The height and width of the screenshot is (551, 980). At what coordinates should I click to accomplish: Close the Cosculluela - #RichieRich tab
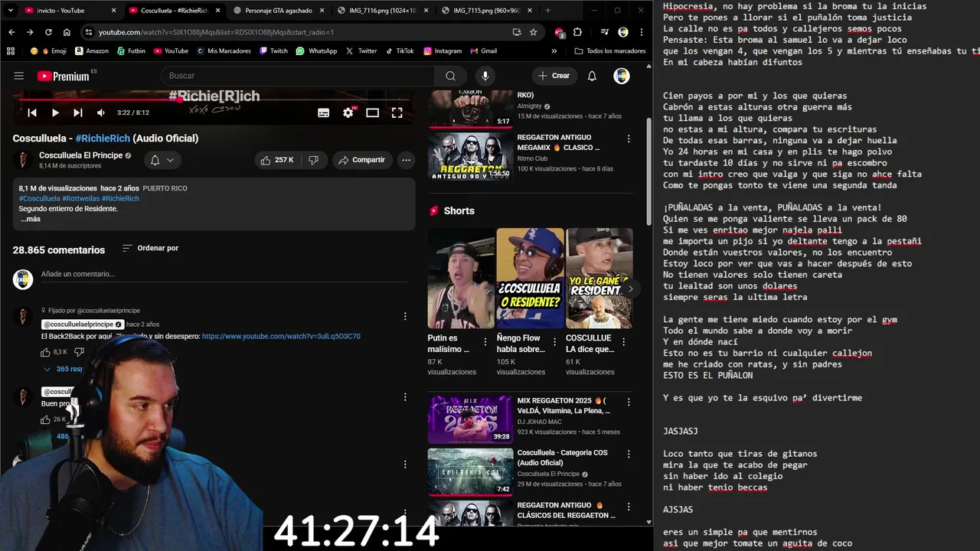(x=218, y=11)
